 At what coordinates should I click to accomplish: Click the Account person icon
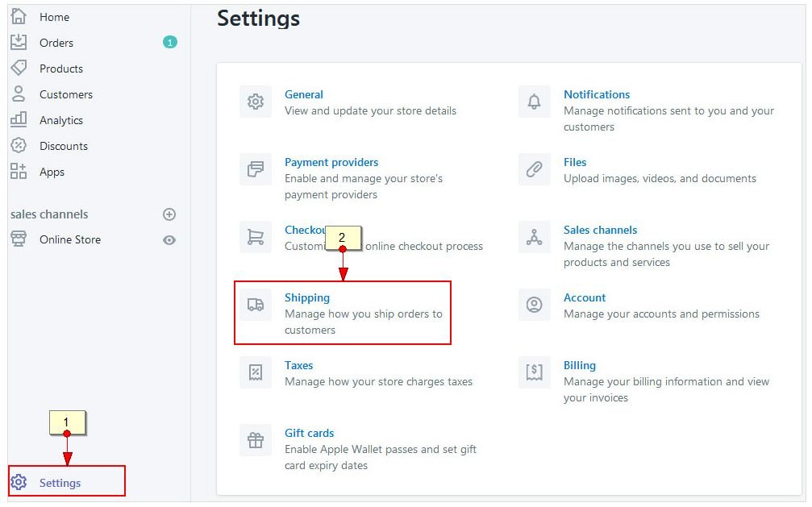(x=534, y=305)
